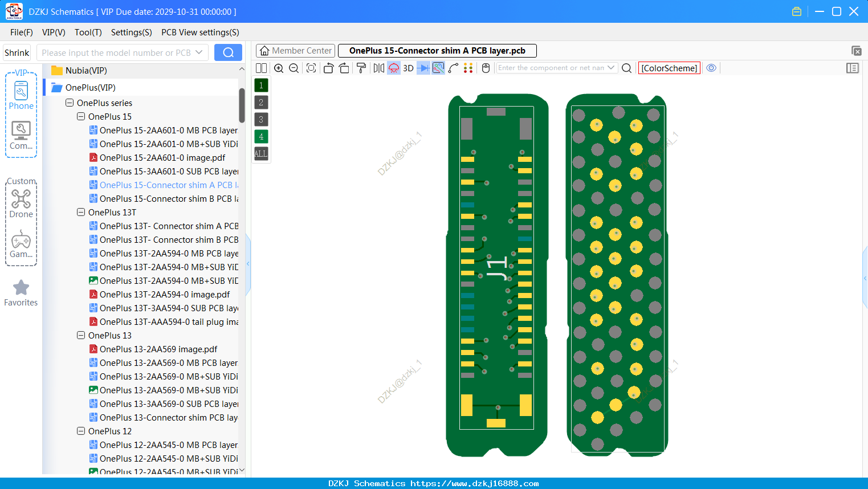Select the Phone category icon
The height and width of the screenshot is (489, 868).
(21, 96)
